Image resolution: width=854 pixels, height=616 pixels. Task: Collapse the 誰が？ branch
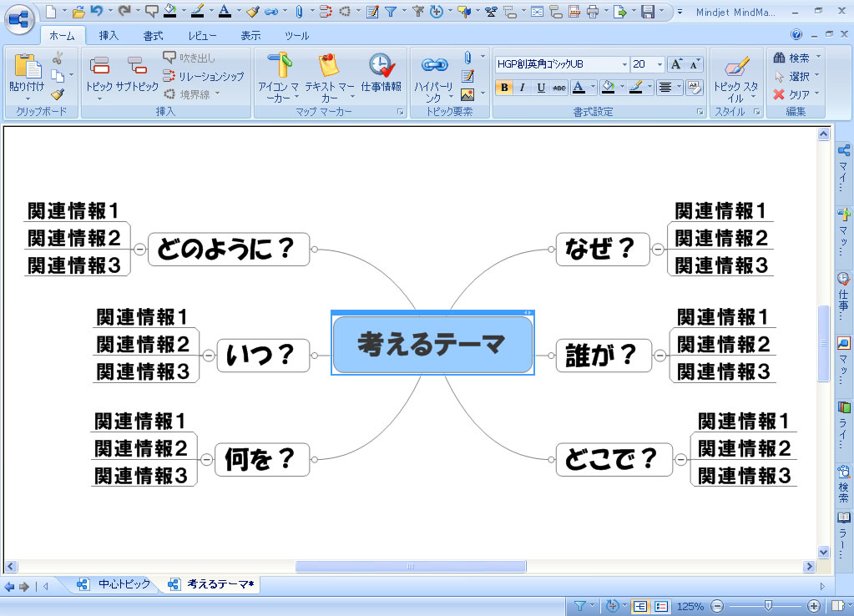pyautogui.click(x=659, y=355)
